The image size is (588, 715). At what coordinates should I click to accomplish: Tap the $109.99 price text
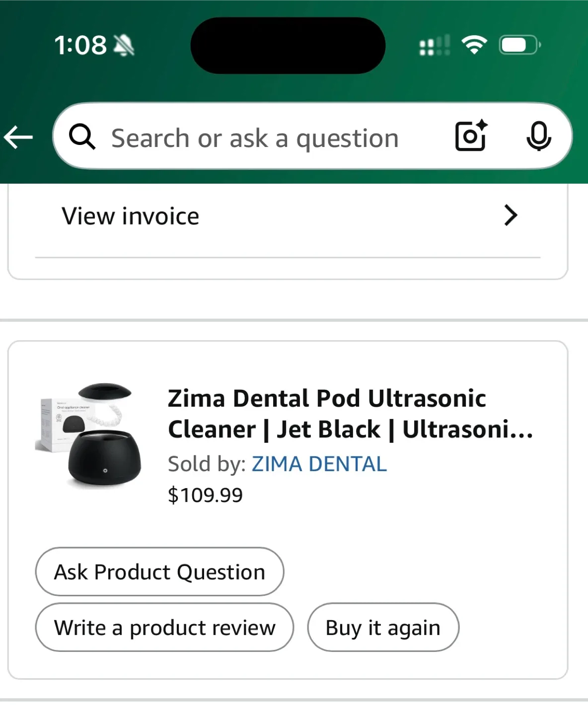click(206, 494)
